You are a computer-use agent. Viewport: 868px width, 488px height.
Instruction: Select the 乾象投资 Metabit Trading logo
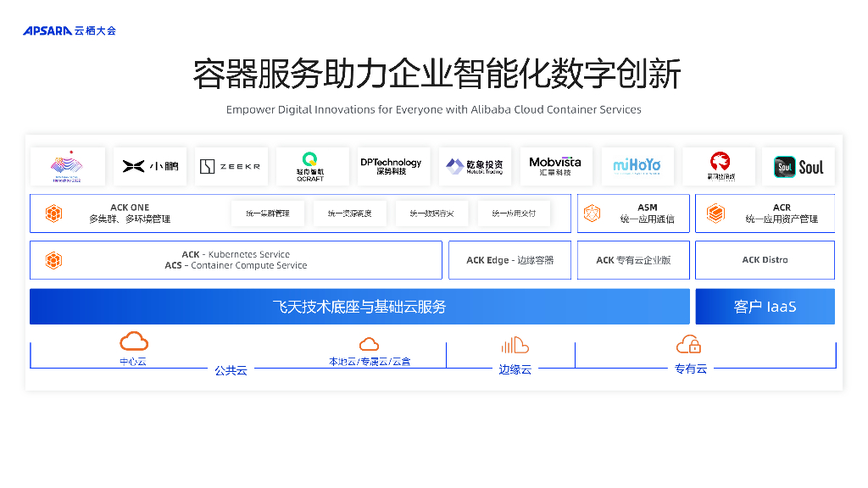[x=475, y=166]
